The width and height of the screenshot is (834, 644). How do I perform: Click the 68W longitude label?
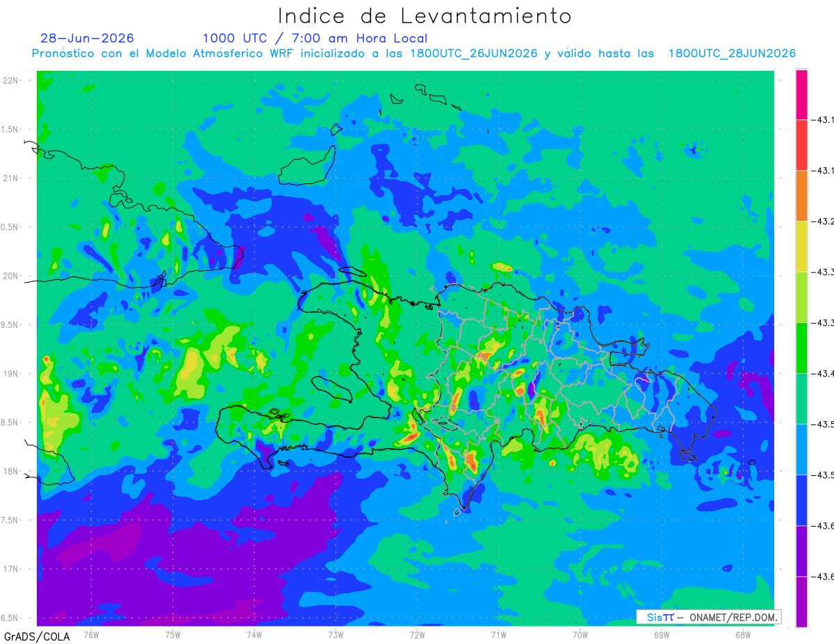point(743,634)
